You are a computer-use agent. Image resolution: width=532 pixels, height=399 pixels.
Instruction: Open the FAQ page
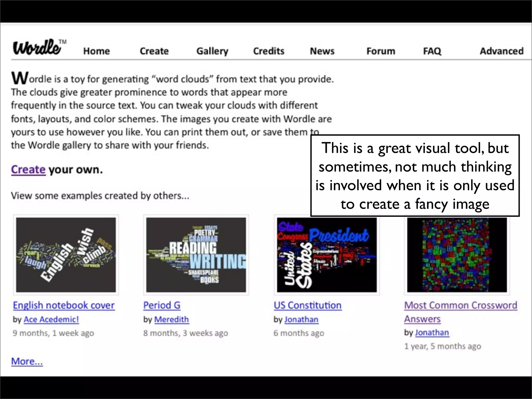coord(432,51)
